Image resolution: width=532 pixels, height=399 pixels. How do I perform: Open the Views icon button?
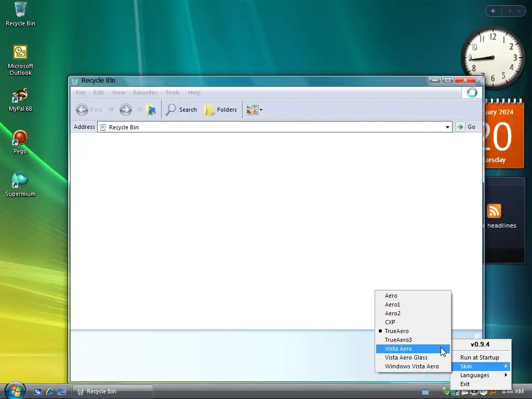coord(252,110)
